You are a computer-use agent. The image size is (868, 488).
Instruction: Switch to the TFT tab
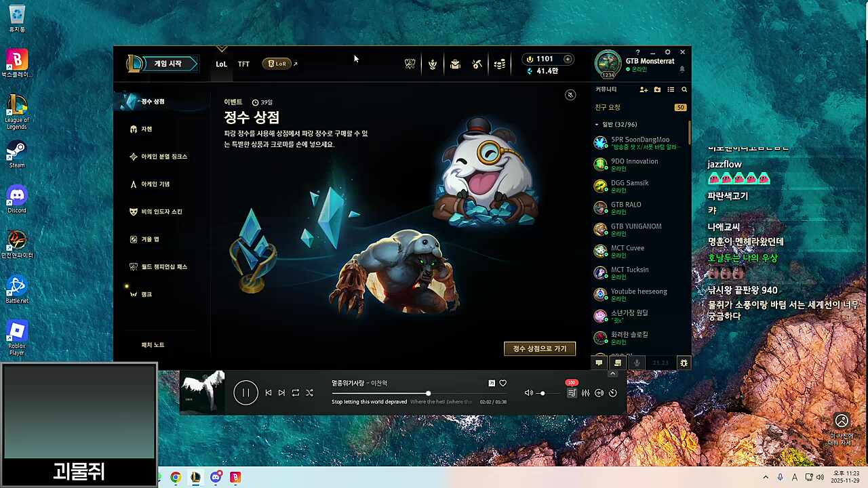243,64
